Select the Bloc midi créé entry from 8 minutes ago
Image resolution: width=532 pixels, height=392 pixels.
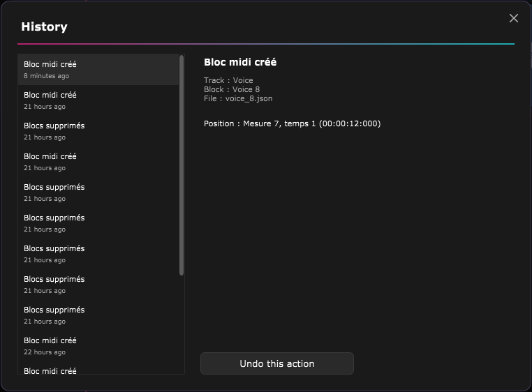click(98, 70)
